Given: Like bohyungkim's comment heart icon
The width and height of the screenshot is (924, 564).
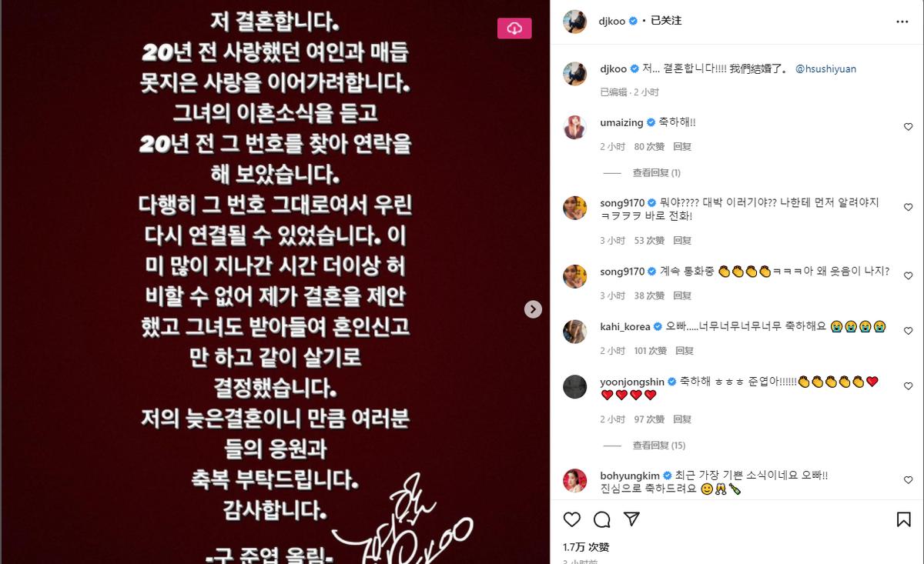Looking at the screenshot, I should [x=908, y=480].
